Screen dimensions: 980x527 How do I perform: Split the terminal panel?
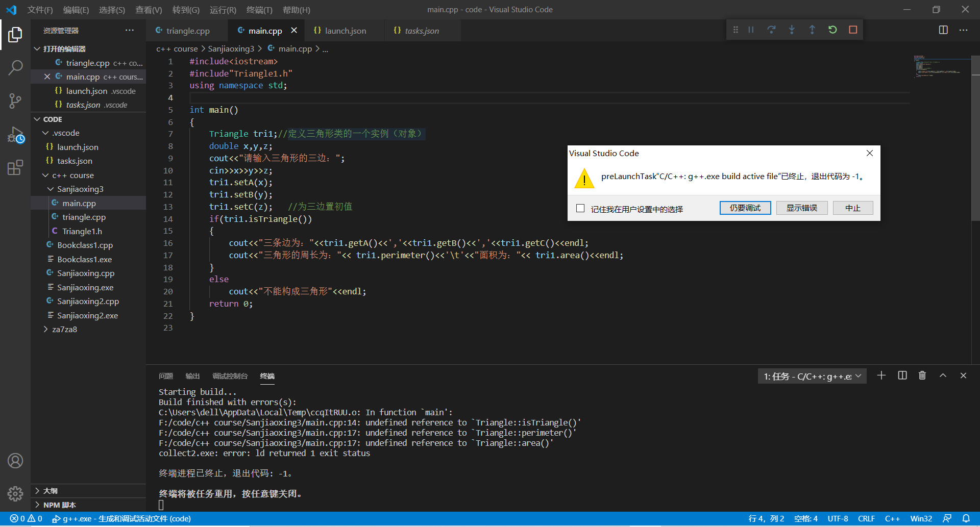[x=902, y=375]
